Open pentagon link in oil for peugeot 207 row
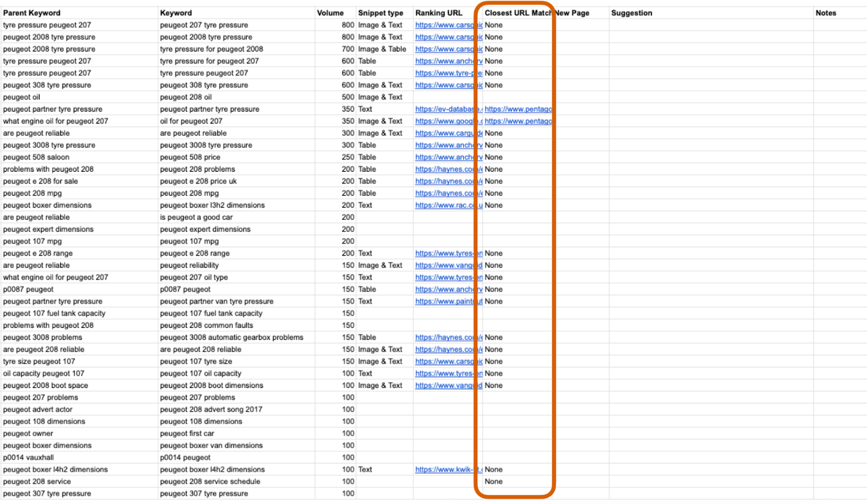Viewport: 867px width, 504px height. coord(519,121)
